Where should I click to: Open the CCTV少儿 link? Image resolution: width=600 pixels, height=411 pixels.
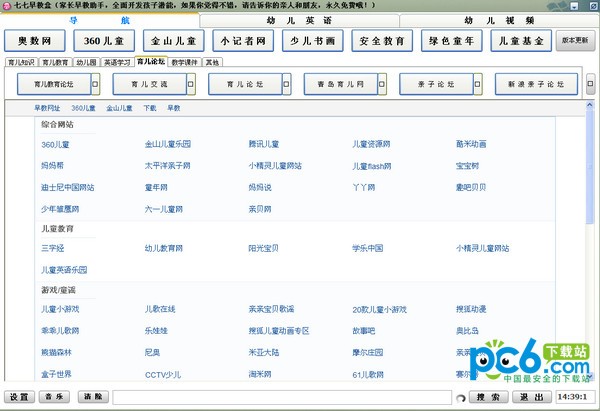163,375
